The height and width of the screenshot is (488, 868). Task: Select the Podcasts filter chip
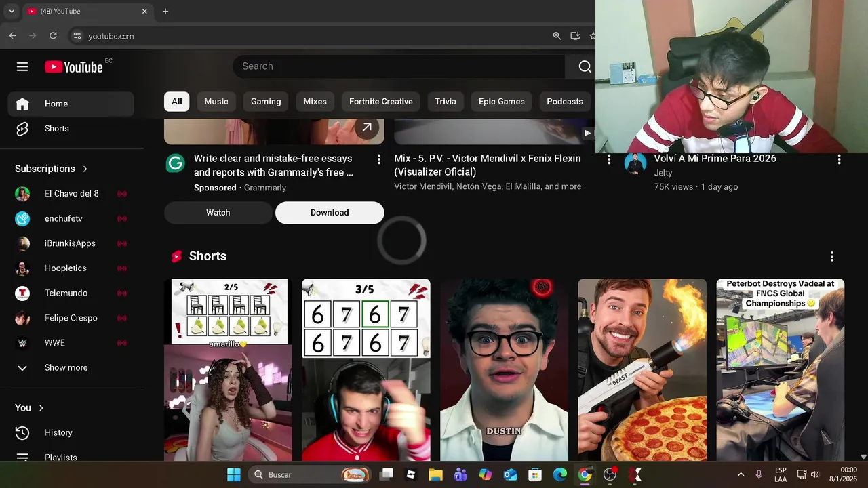(565, 102)
